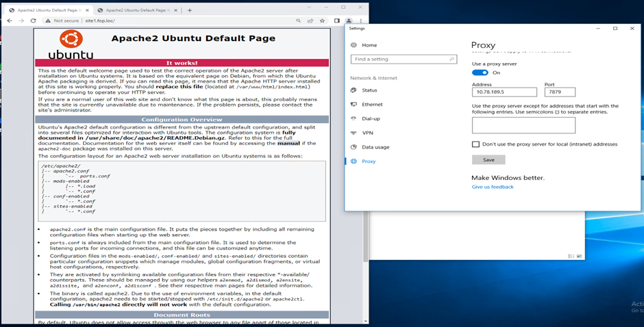Screen dimensions: 644x327
Task: Open a new tab with the plus icon
Action: coord(190,10)
